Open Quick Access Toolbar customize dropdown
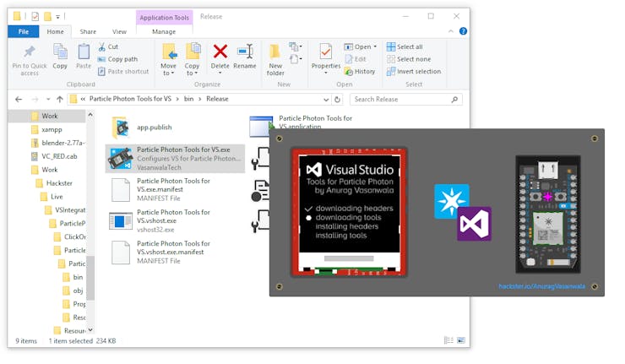 pyautogui.click(x=57, y=17)
